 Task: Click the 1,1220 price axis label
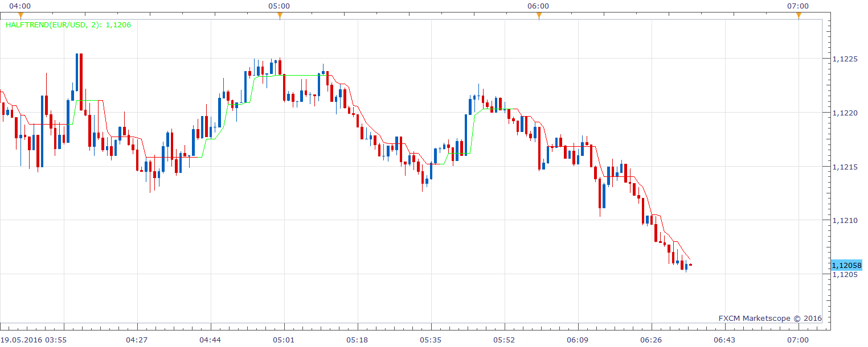pos(845,113)
